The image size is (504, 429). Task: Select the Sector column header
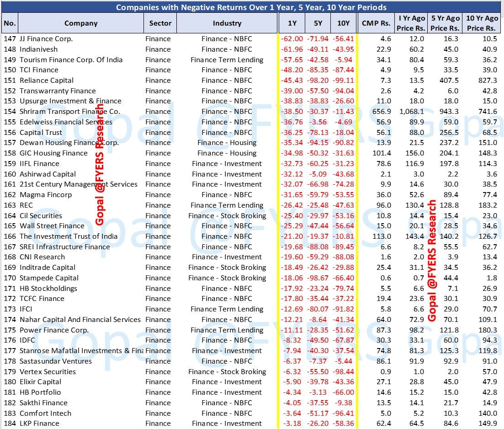coord(160,23)
